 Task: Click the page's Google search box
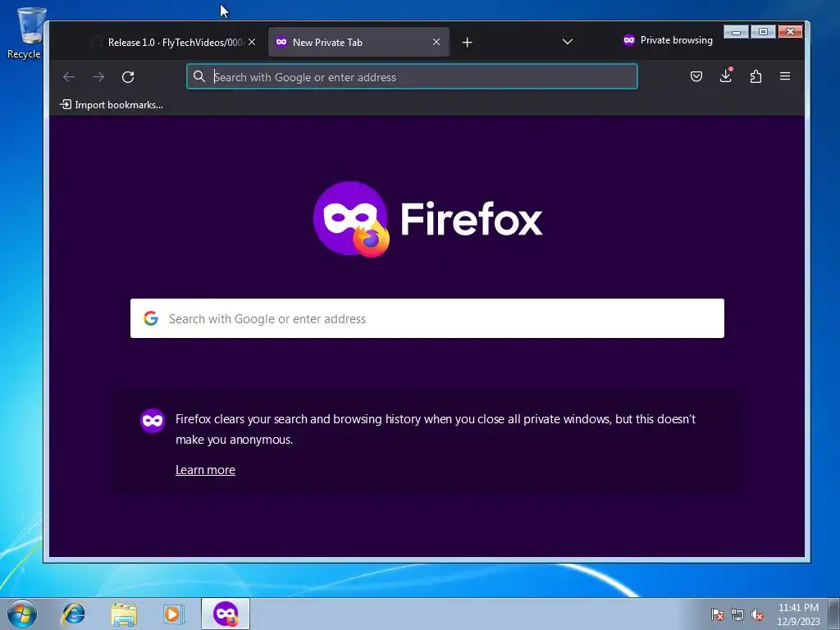click(x=427, y=318)
